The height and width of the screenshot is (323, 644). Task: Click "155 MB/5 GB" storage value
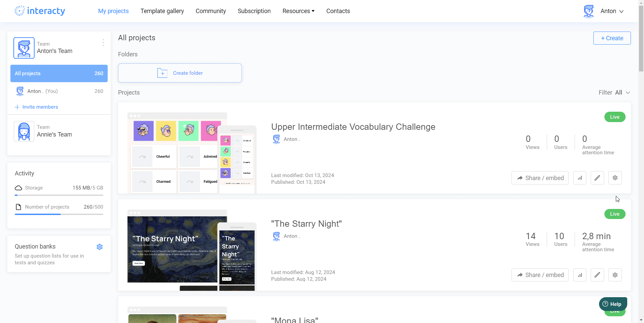click(x=88, y=188)
